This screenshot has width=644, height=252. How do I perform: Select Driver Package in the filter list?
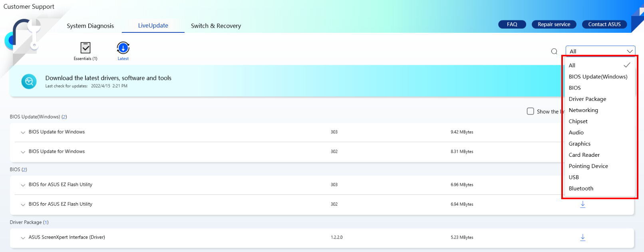click(x=599, y=99)
